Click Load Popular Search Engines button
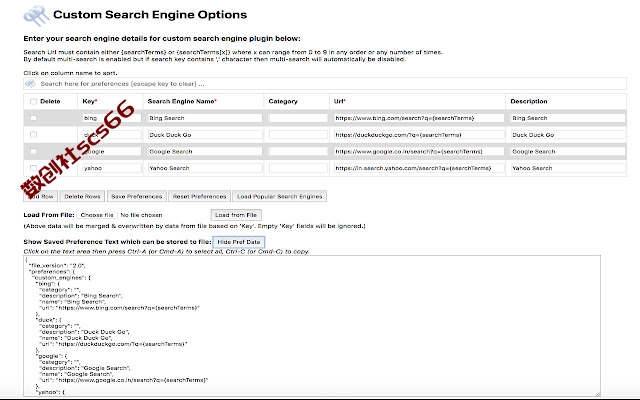This screenshot has width=640, height=400. [x=280, y=196]
